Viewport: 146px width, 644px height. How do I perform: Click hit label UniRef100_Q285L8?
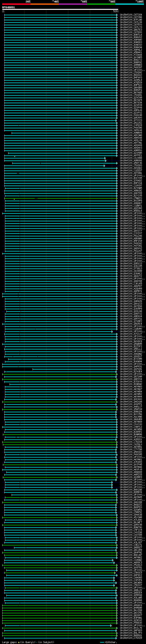coord(131,80)
